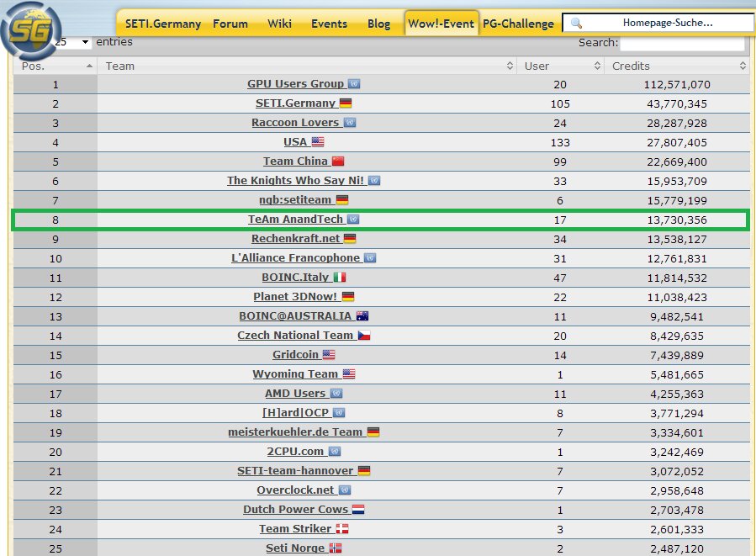The width and height of the screenshot is (756, 556).
Task: Click the Australian flag next to BOINC@AUSTRALIA
Action: click(x=362, y=316)
